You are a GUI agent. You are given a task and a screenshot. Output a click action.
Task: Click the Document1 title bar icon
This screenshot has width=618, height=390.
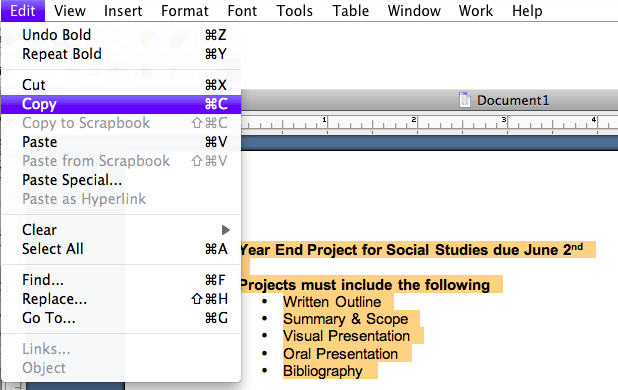tap(465, 100)
